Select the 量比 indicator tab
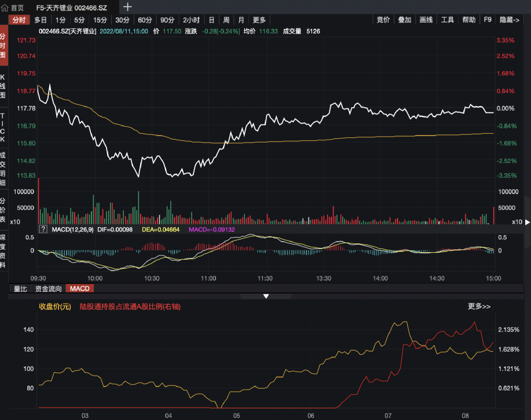 (x=20, y=288)
